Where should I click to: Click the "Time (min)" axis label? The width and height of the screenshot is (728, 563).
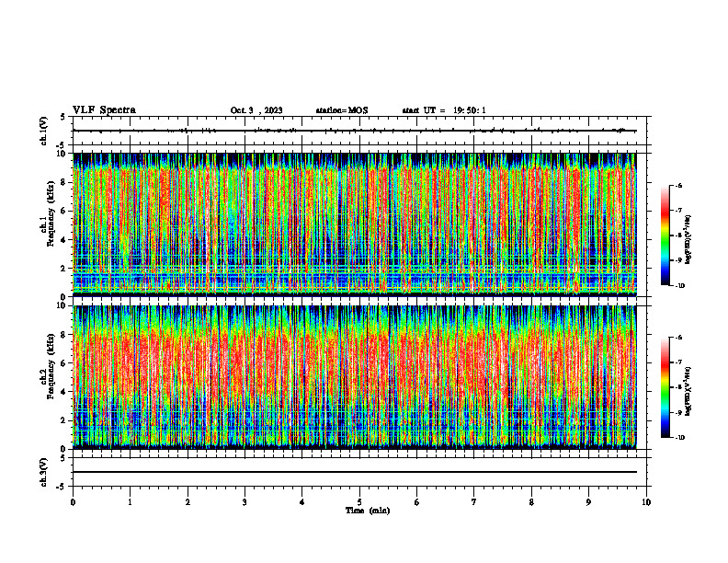point(368,511)
